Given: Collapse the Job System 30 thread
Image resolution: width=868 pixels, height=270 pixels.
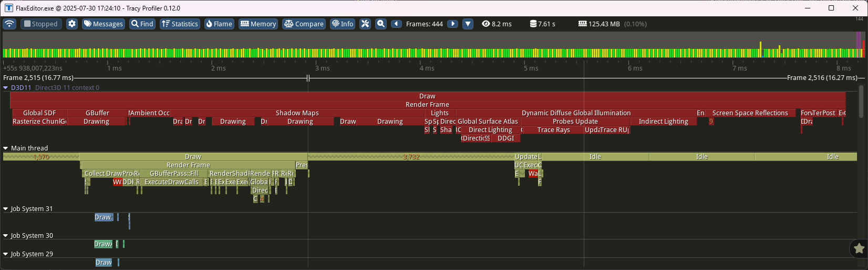Looking at the screenshot, I should (6, 236).
